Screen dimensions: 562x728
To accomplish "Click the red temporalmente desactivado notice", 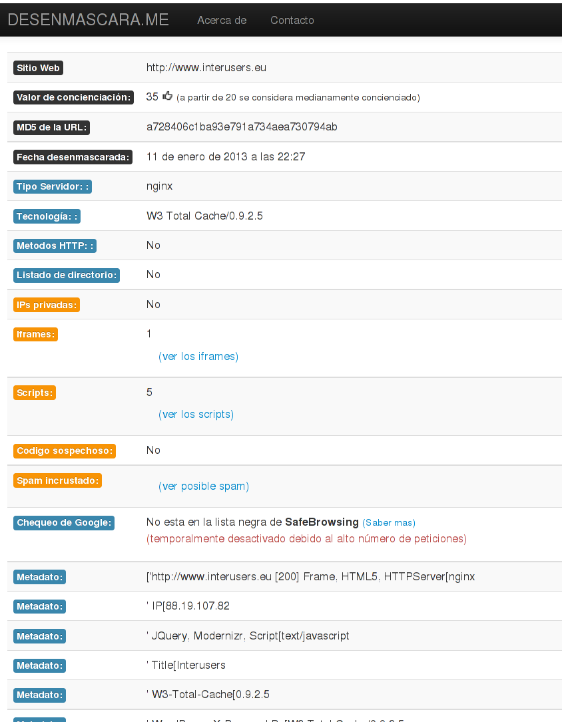I will [306, 539].
